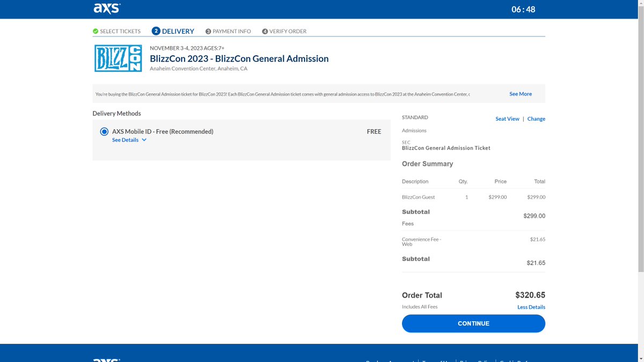Viewport: 644px width, 362px height.
Task: Open the Seat View link
Action: click(507, 119)
